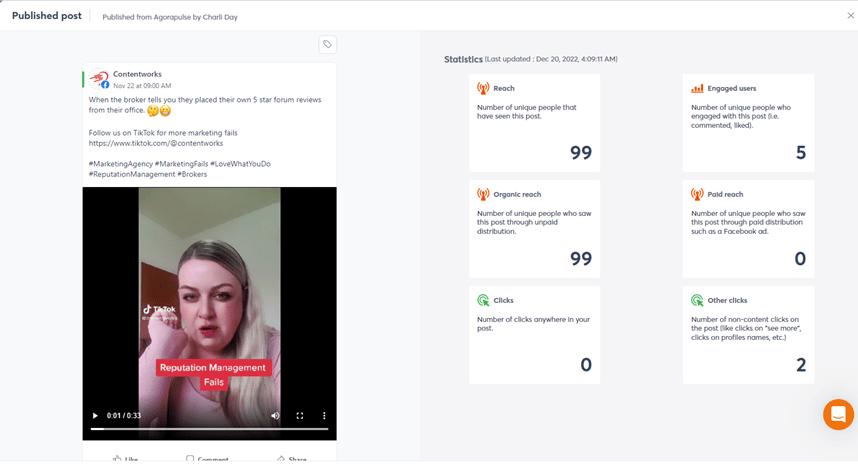Viewport: 858px width, 466px height.
Task: Click the Nov 22 at 09:00 AM timestamp
Action: pos(142,86)
